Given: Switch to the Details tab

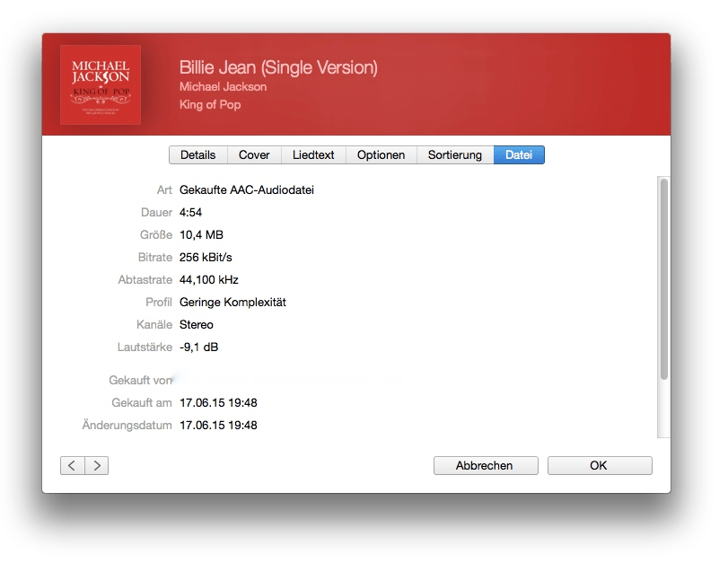Looking at the screenshot, I should pos(197,154).
